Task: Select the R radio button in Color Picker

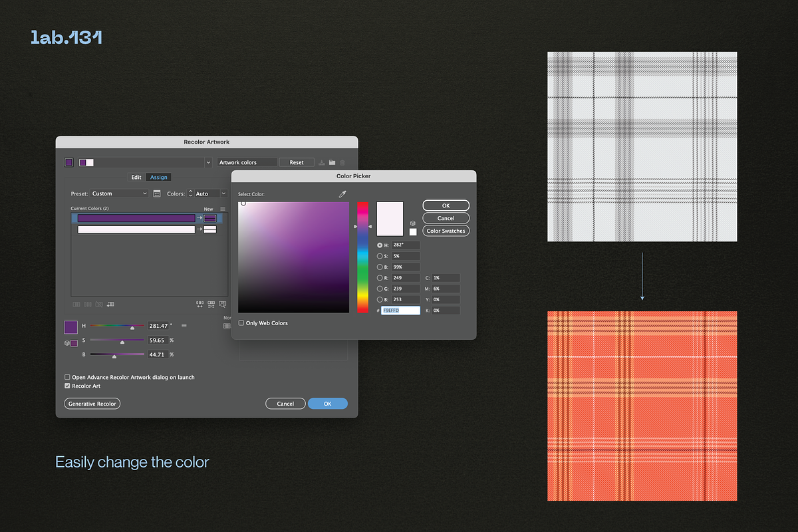Action: 380,278
